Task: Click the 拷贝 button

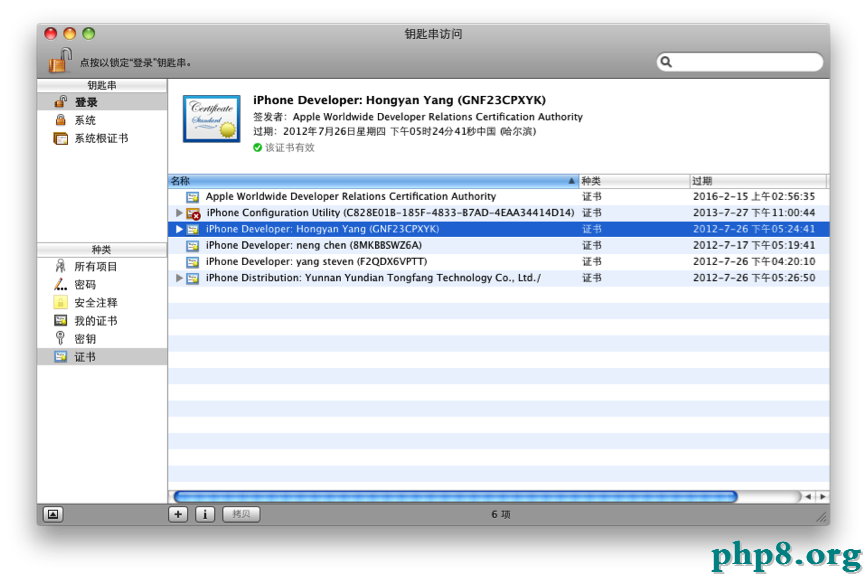Action: (x=240, y=514)
